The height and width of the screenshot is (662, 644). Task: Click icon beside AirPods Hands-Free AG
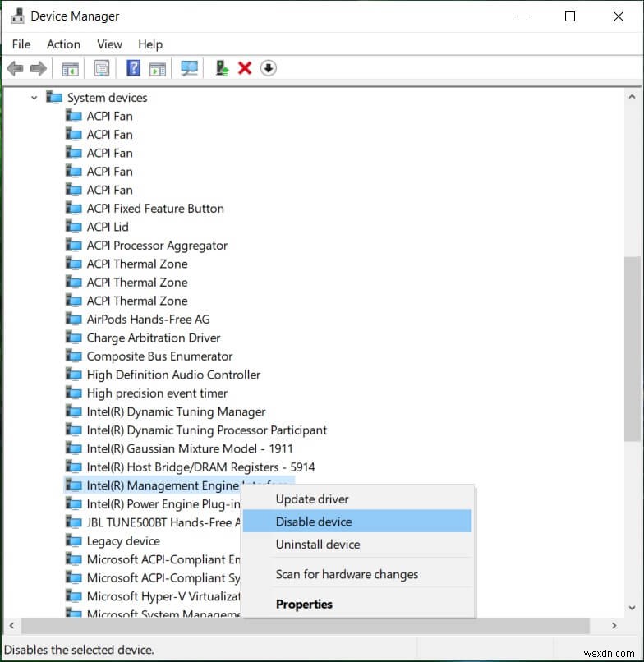pyautogui.click(x=74, y=320)
